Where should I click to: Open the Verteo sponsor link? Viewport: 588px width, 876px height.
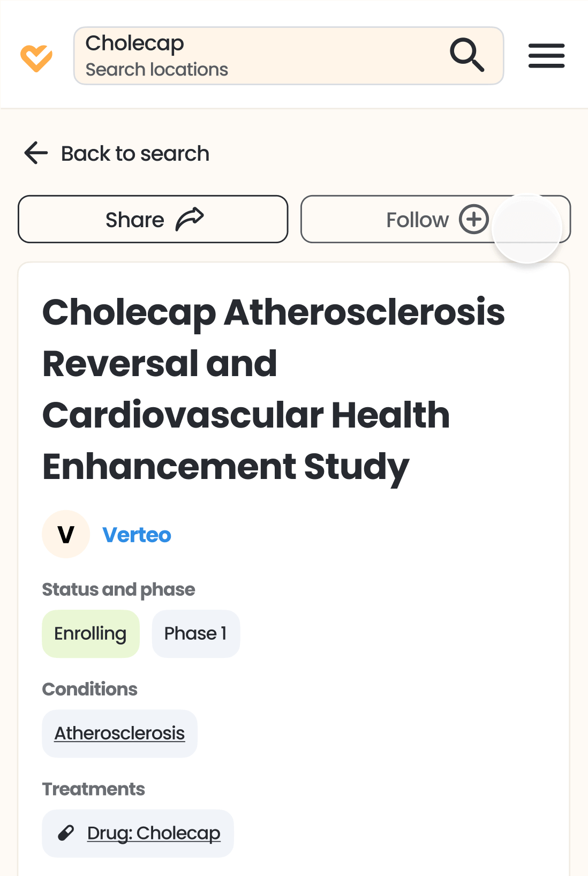click(137, 535)
